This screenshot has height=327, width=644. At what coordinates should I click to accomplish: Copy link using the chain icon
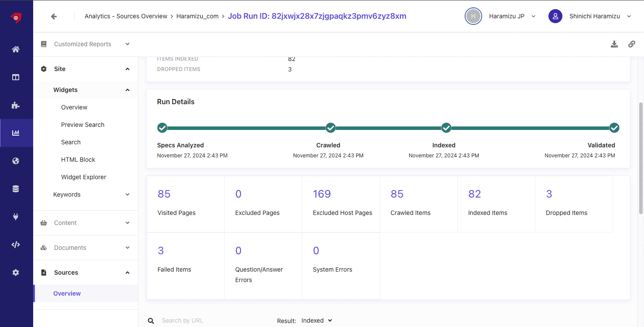[x=631, y=44]
